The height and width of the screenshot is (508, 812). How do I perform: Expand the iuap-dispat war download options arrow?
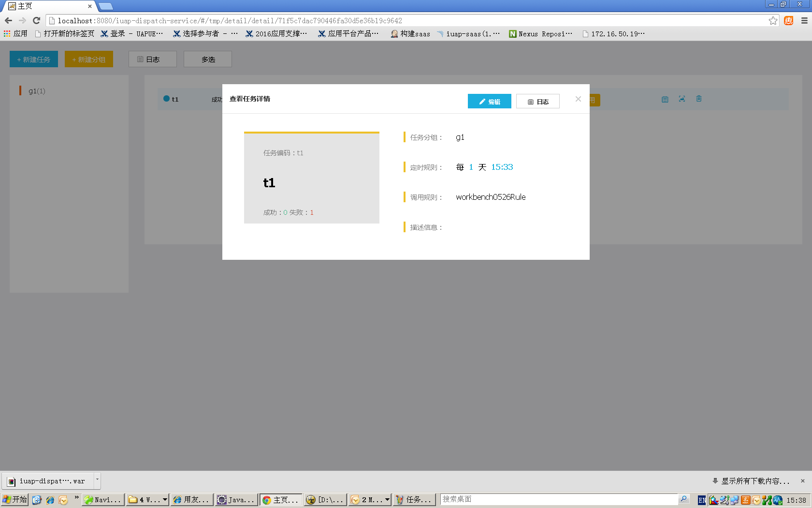click(97, 480)
